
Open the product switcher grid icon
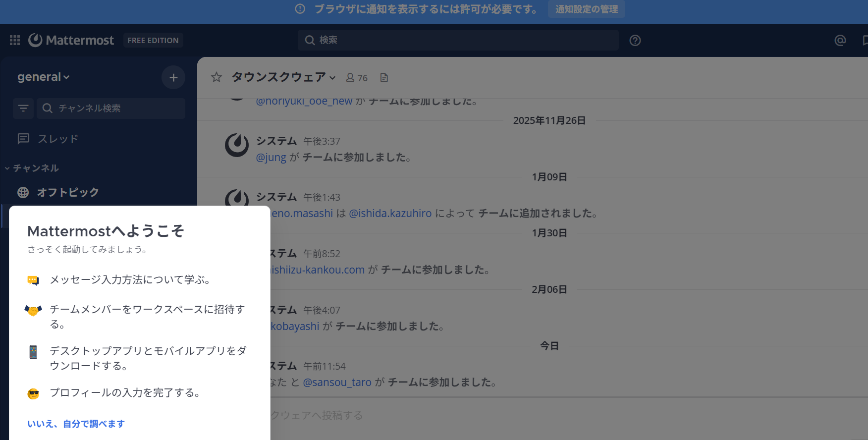click(x=15, y=40)
